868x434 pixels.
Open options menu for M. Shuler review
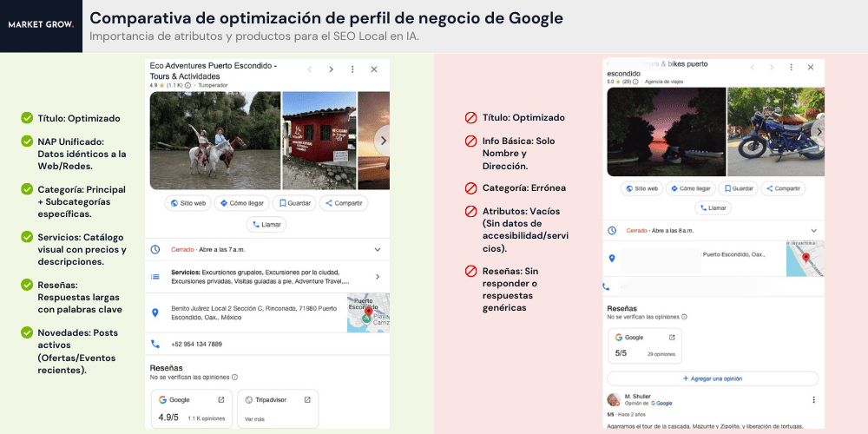814,399
